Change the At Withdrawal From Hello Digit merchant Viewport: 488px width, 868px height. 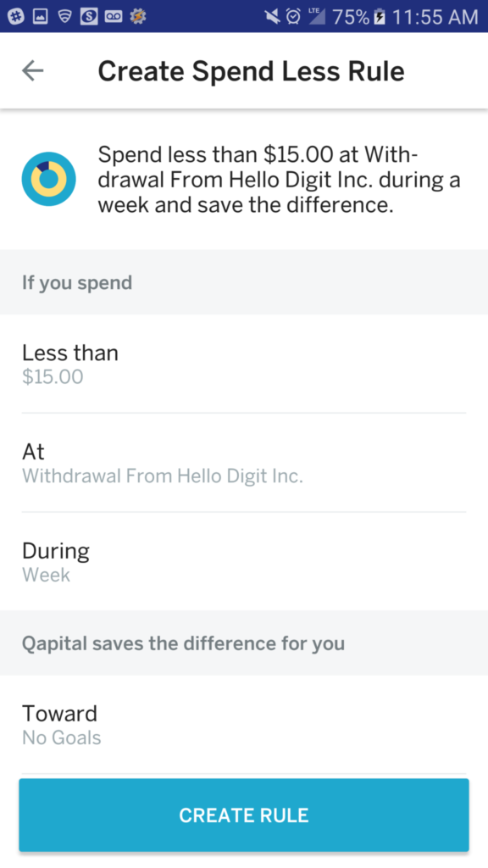click(x=244, y=463)
